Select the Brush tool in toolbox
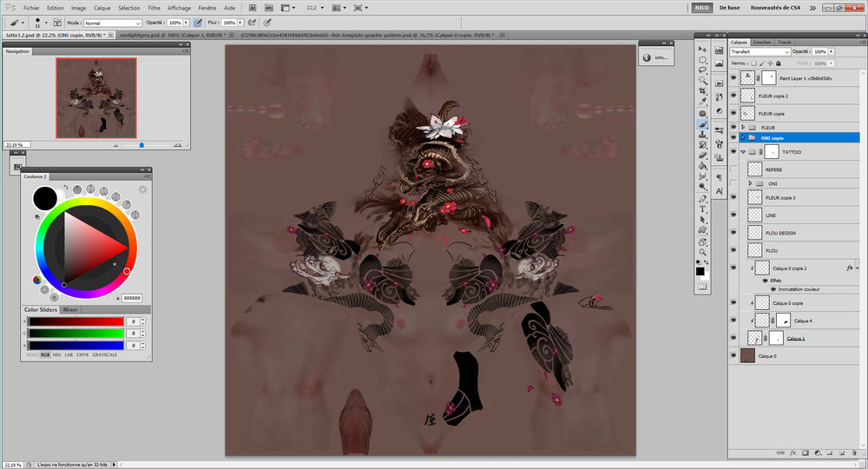Screen dimensions: 868x469 tap(702, 124)
